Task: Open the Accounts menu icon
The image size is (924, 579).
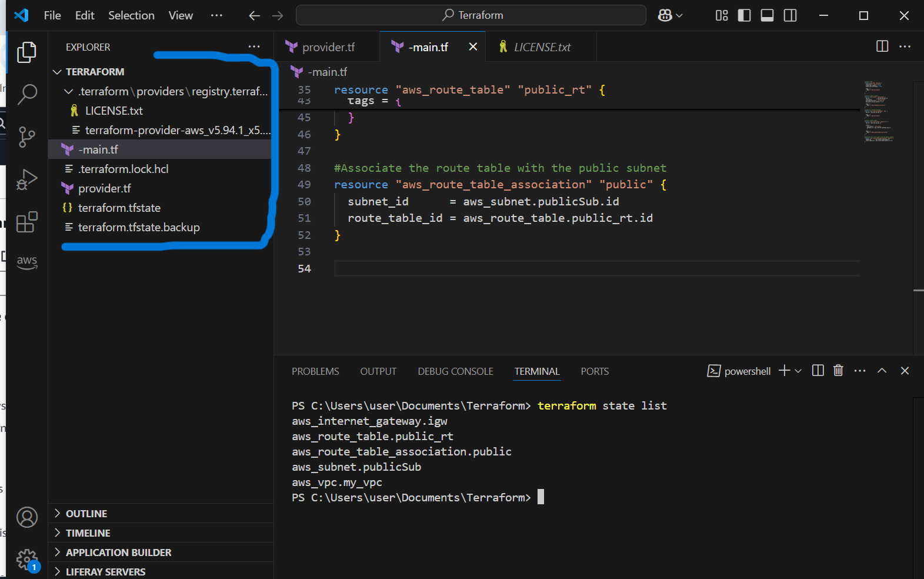Action: coord(27,517)
